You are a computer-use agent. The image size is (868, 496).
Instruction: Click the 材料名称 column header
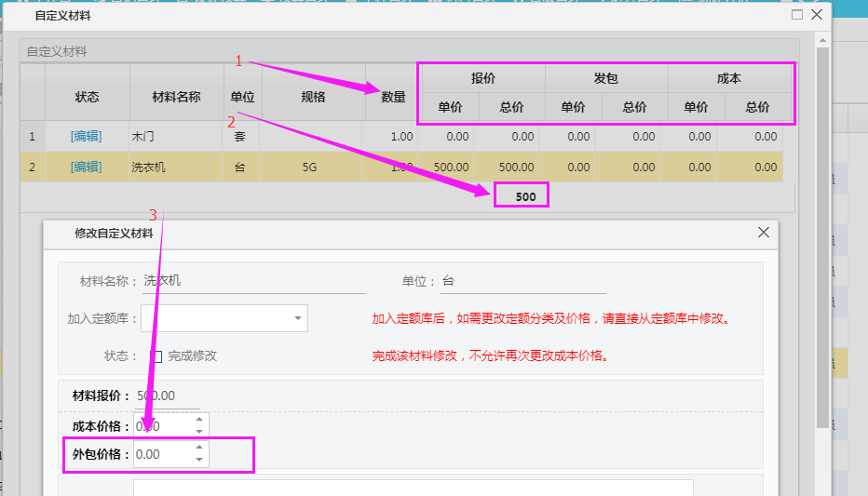coord(176,97)
